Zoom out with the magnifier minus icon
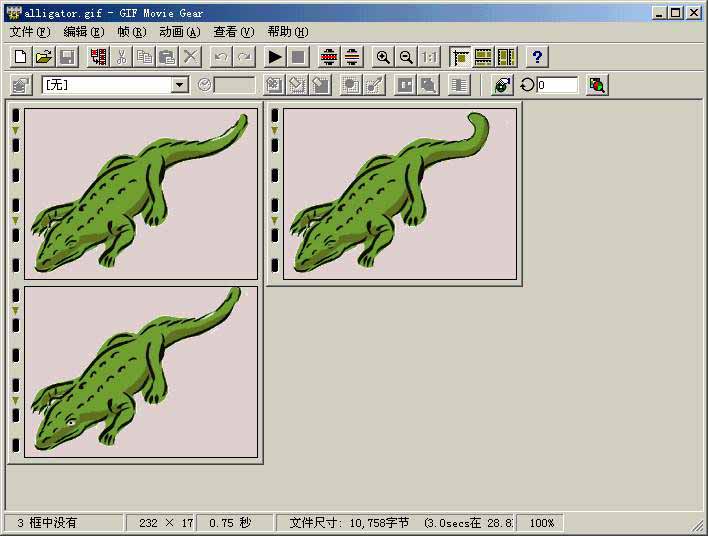Image resolution: width=708 pixels, height=536 pixels. pyautogui.click(x=406, y=57)
